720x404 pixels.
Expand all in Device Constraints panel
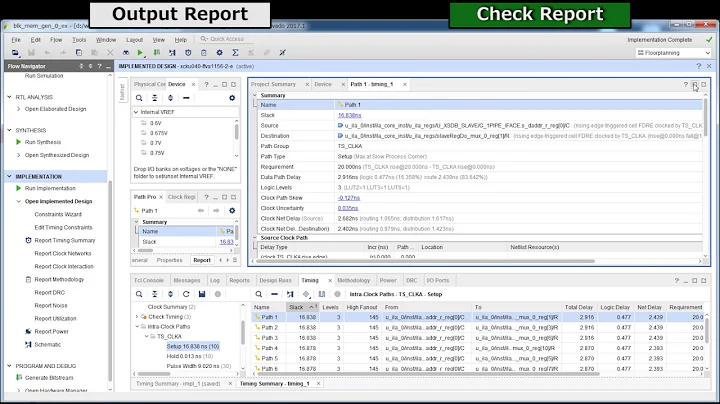pos(170,98)
